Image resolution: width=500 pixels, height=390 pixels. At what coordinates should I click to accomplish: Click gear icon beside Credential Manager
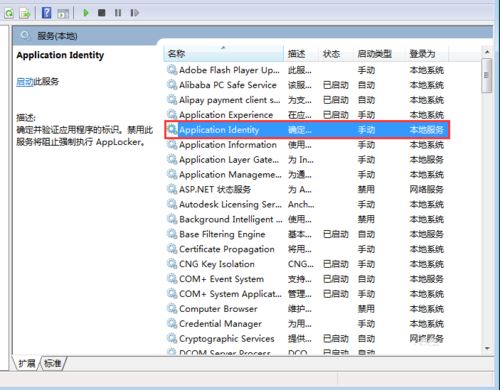tap(172, 323)
